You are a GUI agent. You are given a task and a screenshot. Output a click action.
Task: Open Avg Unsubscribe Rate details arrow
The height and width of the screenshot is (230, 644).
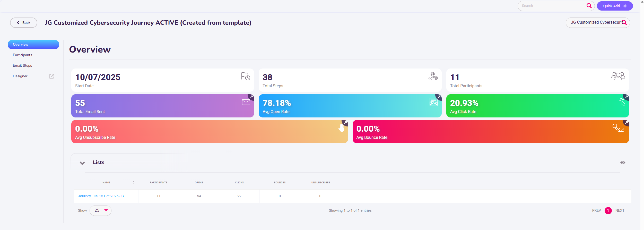pyautogui.click(x=345, y=123)
